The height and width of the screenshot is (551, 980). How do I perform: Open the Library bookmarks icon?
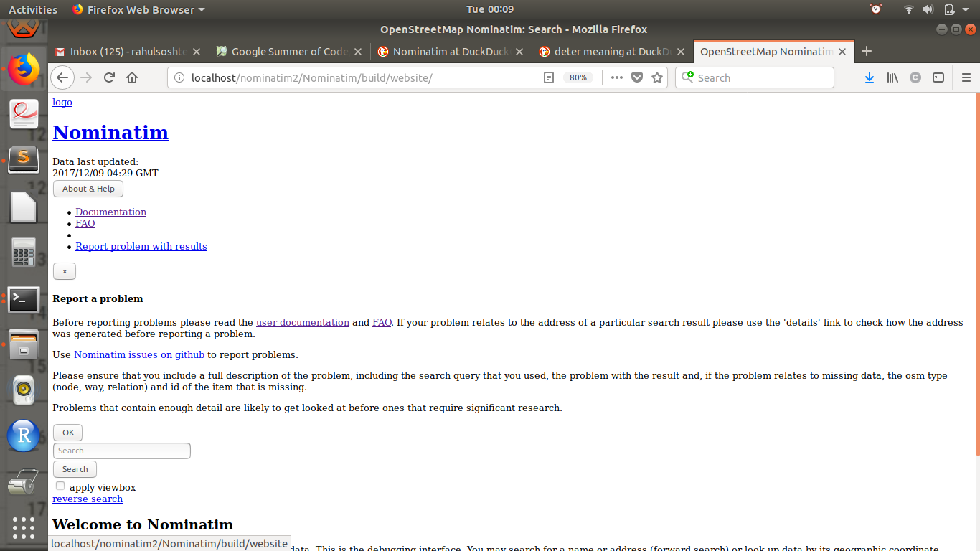tap(892, 77)
